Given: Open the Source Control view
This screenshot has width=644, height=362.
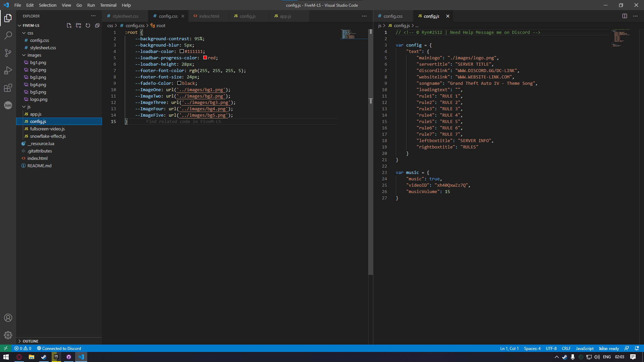Looking at the screenshot, I should 8,53.
